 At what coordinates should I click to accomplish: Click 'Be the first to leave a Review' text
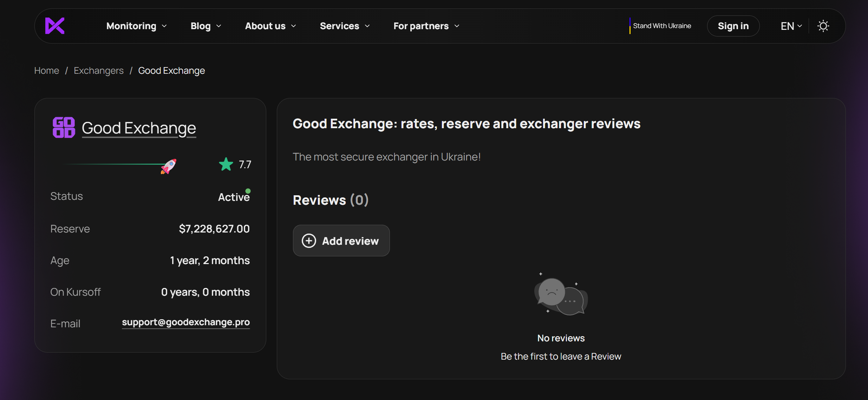(x=561, y=356)
